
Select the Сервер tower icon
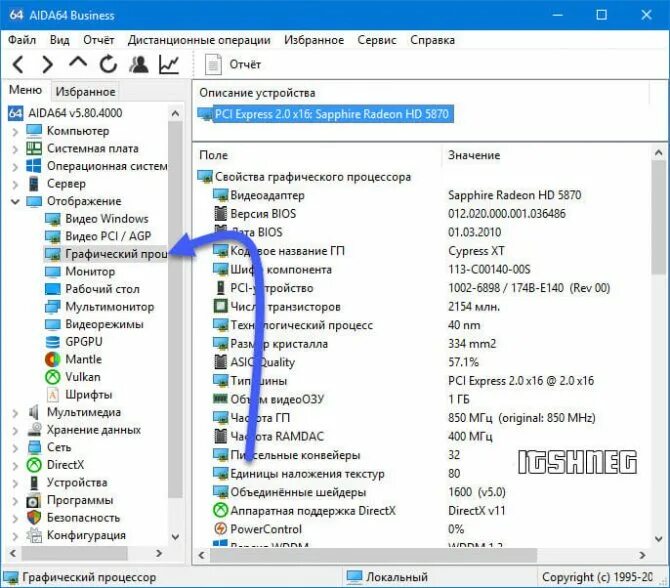click(x=34, y=183)
